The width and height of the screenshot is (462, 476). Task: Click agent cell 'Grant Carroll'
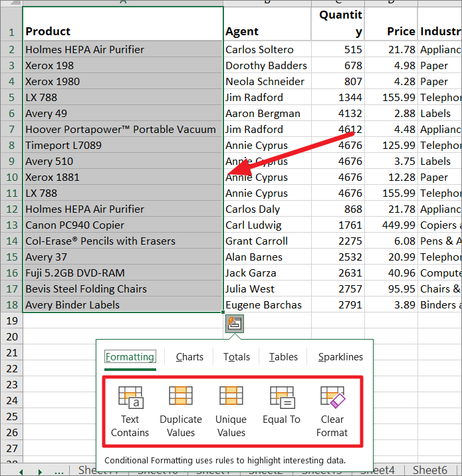pyautogui.click(x=267, y=241)
